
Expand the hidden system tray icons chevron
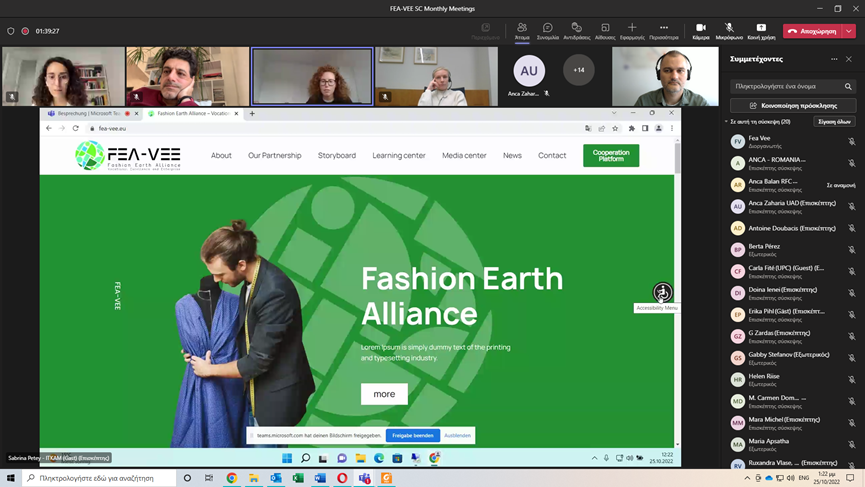click(747, 478)
